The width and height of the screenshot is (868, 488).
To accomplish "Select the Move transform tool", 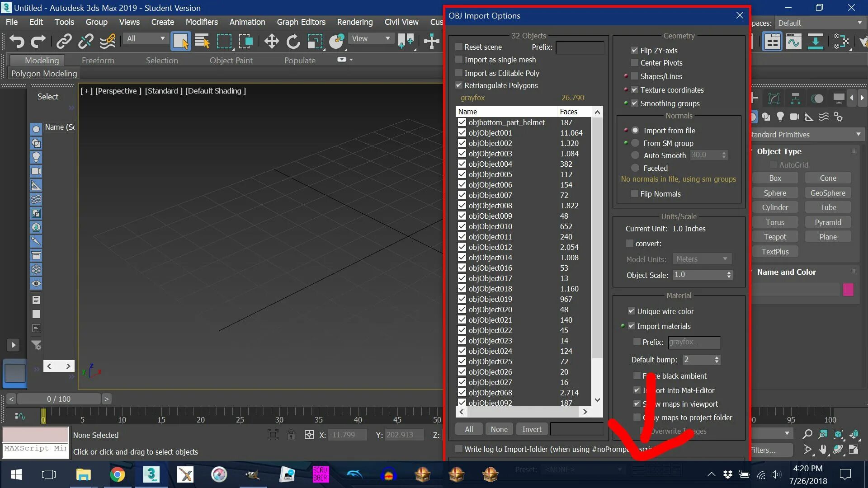I will (271, 41).
